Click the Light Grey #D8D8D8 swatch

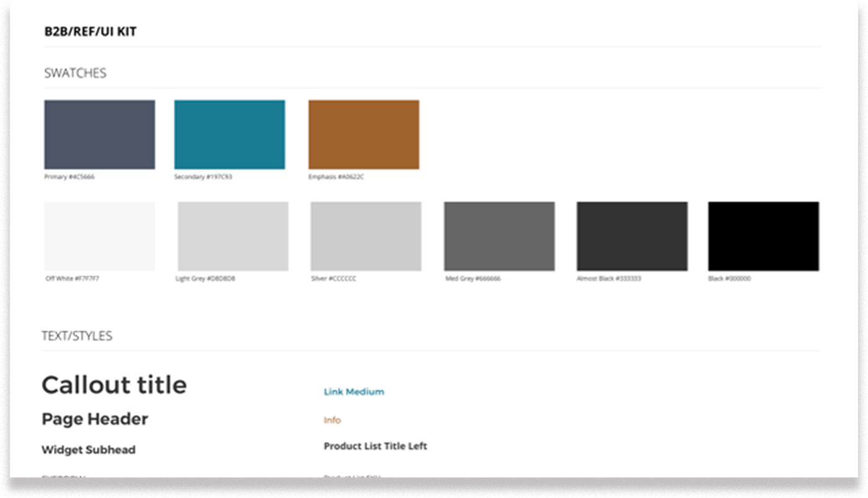[x=232, y=236]
